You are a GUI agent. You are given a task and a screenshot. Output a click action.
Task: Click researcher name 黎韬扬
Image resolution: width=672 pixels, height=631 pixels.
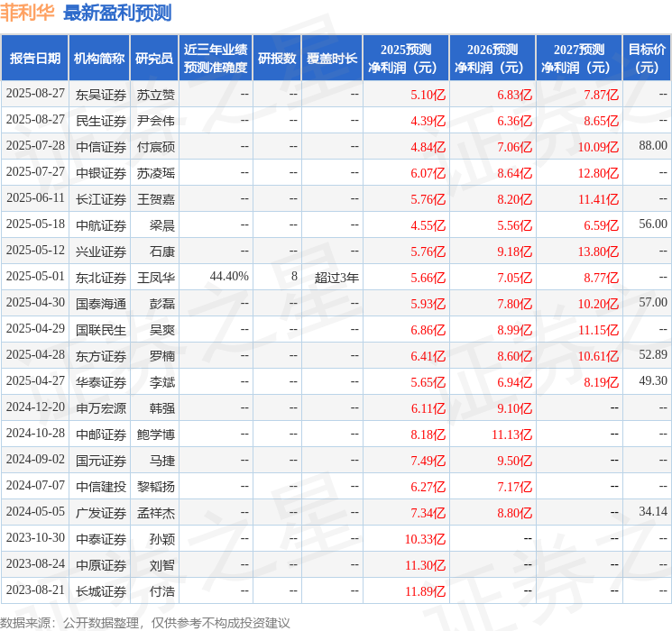point(156,487)
